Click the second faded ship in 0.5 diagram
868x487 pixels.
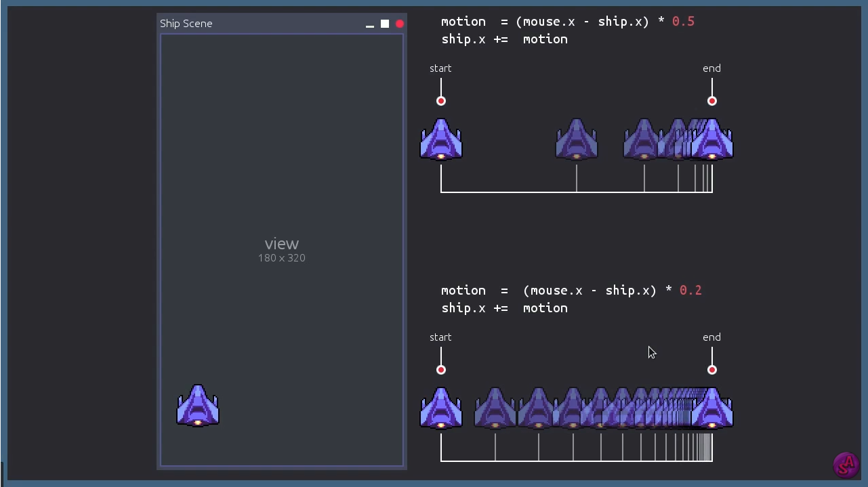pyautogui.click(x=644, y=140)
